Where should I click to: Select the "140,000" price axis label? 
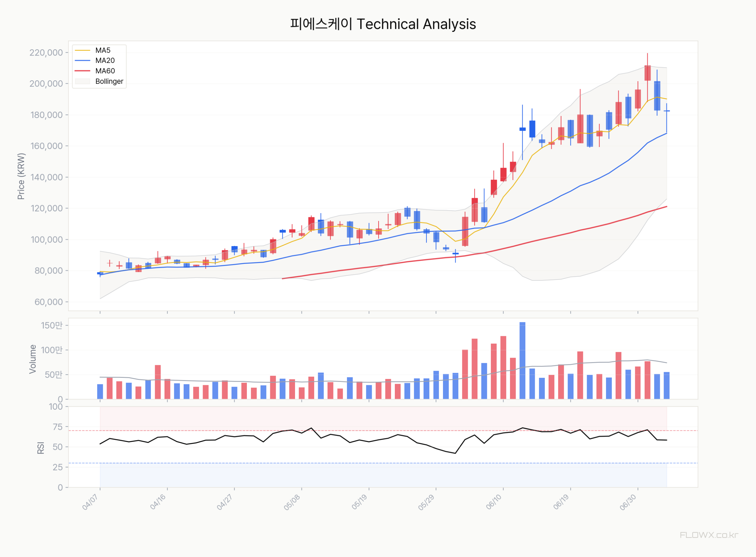tap(46, 177)
